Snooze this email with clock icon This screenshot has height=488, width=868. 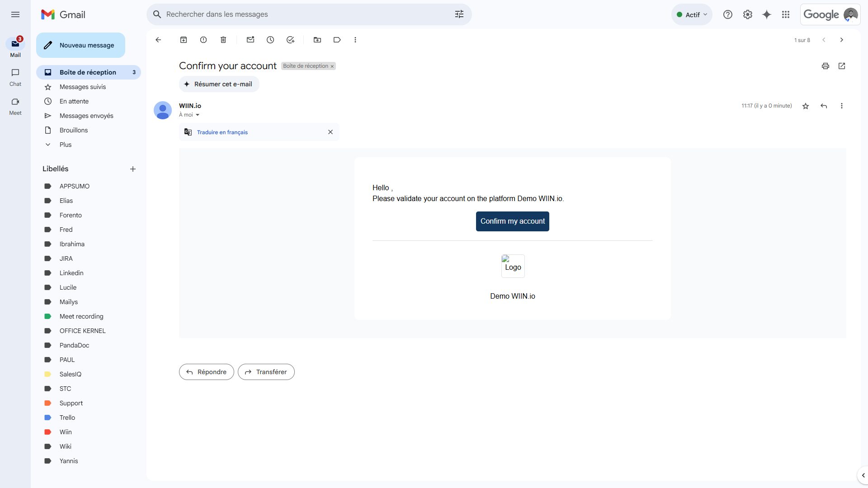coord(270,40)
